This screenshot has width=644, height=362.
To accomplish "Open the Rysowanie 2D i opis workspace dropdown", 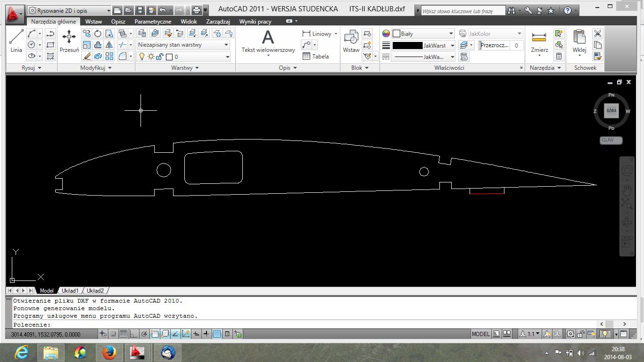I will 69,10.
